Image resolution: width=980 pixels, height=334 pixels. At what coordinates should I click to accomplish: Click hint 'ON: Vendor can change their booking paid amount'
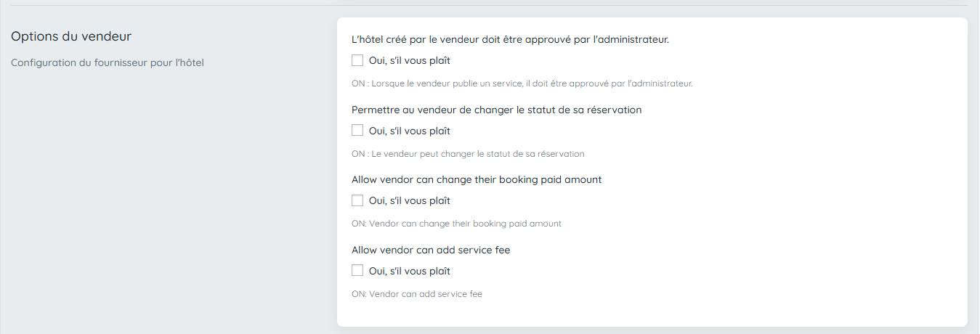[x=456, y=224]
